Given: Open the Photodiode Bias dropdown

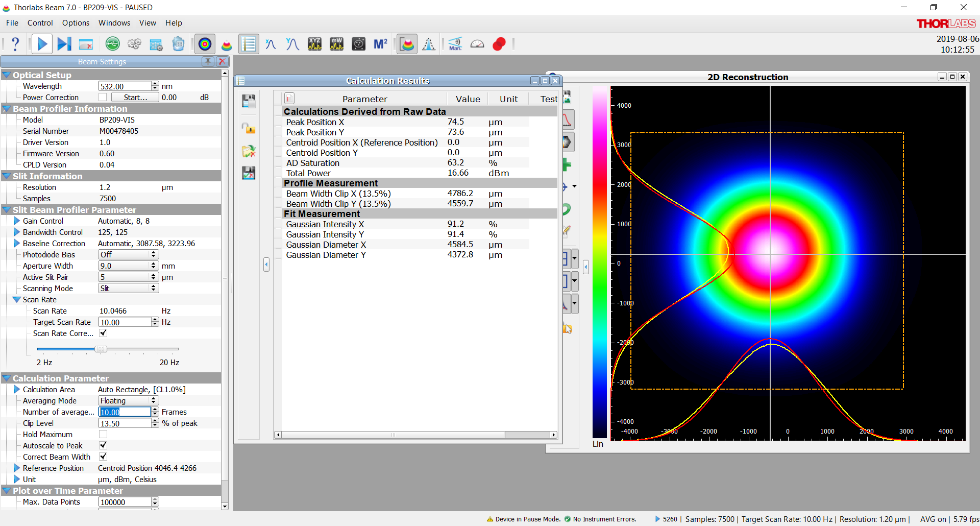Looking at the screenshot, I should 128,254.
